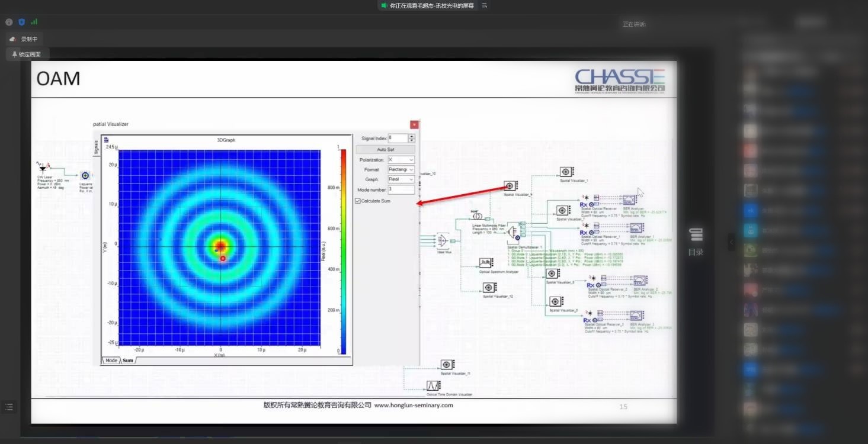Select the Sum tab
The width and height of the screenshot is (868, 444).
pyautogui.click(x=128, y=361)
